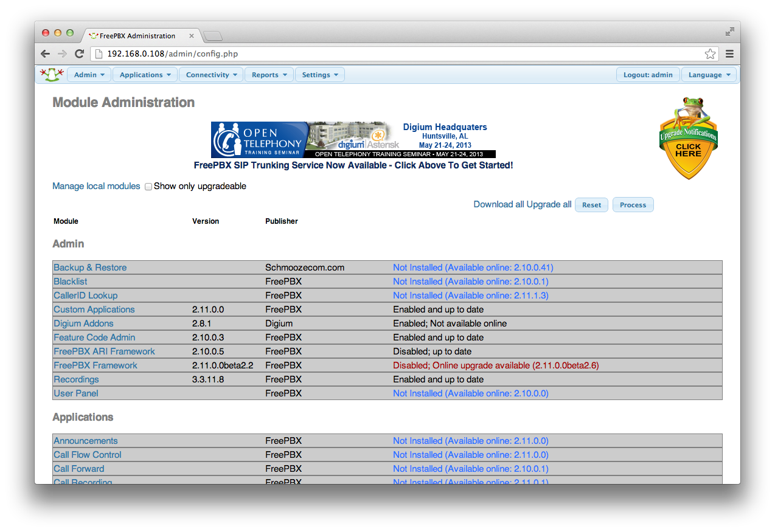775x532 pixels.
Task: Open the CallerID Lookup module
Action: (x=86, y=295)
